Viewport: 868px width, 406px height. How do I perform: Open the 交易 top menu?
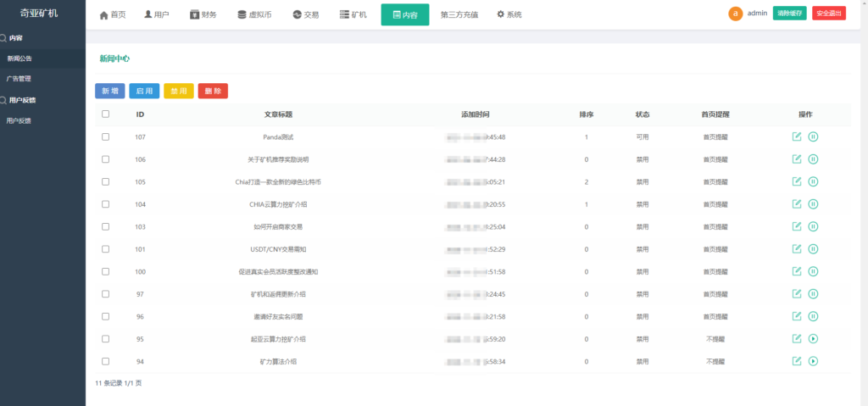click(x=305, y=15)
